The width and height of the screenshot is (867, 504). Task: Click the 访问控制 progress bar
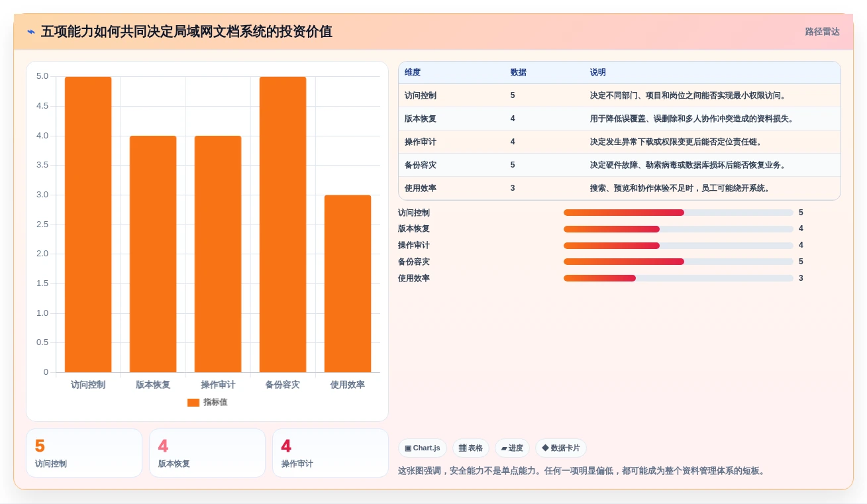point(678,213)
